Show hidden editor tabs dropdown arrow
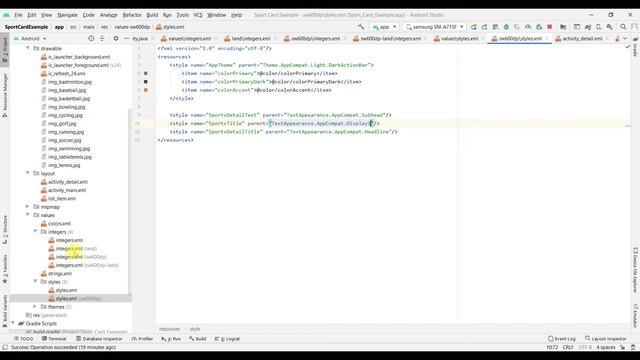Screen dimensions: 640x360 [625, 38]
